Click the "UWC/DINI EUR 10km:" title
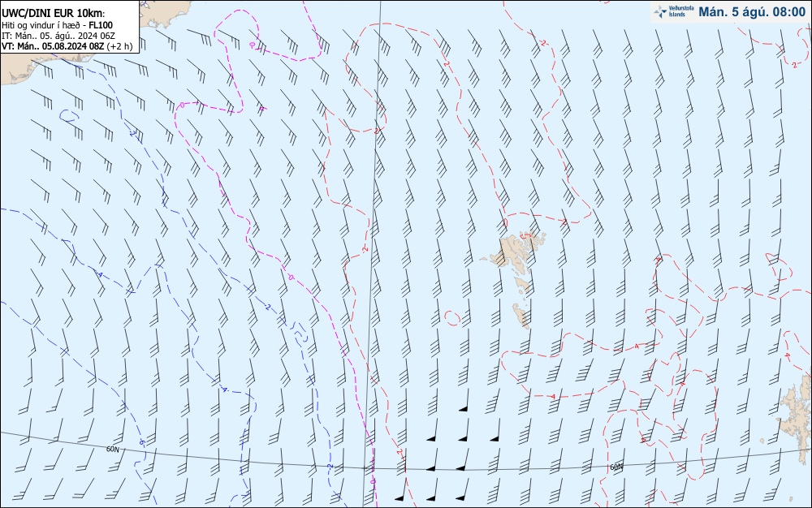812x508 pixels. click(x=53, y=14)
